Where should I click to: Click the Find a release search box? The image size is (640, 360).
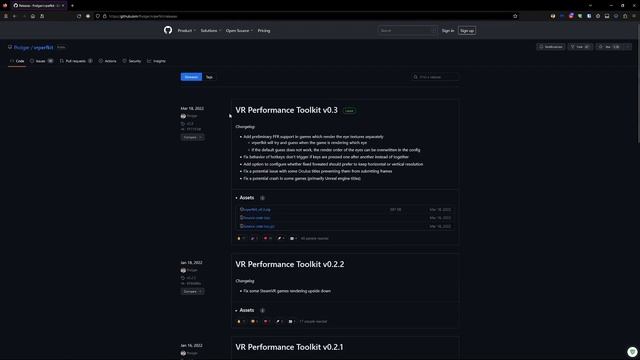pos(435,77)
